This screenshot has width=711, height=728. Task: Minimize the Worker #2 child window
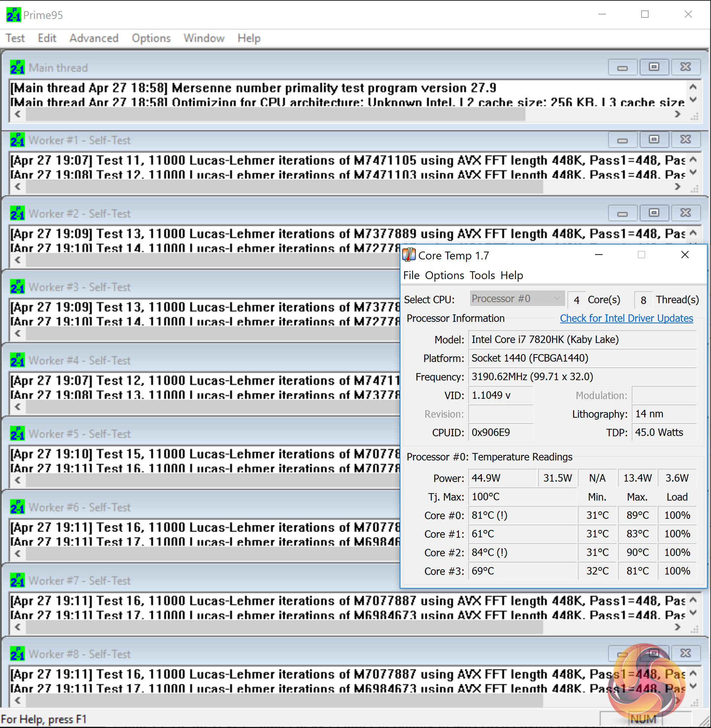point(623,213)
